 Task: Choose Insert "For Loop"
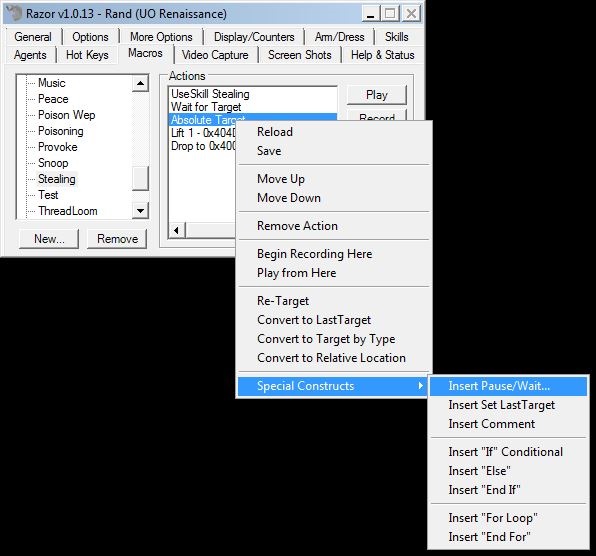point(509,518)
